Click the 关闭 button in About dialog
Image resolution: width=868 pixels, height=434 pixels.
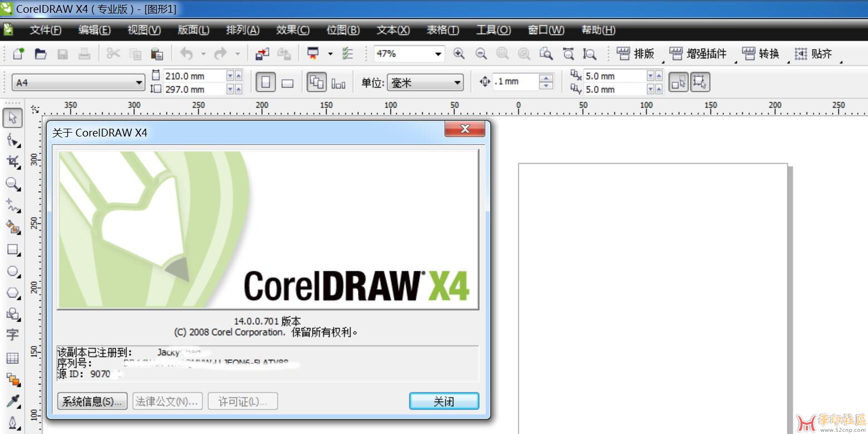point(444,401)
